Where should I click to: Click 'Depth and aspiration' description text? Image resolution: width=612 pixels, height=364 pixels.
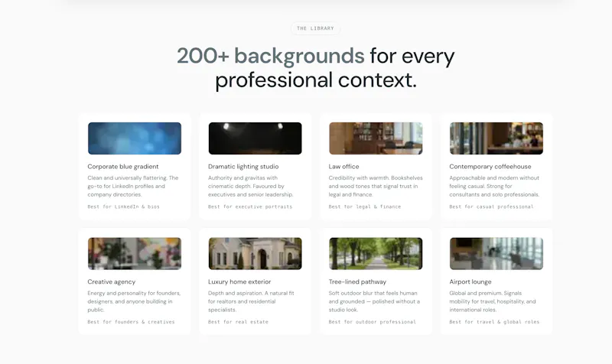251,301
